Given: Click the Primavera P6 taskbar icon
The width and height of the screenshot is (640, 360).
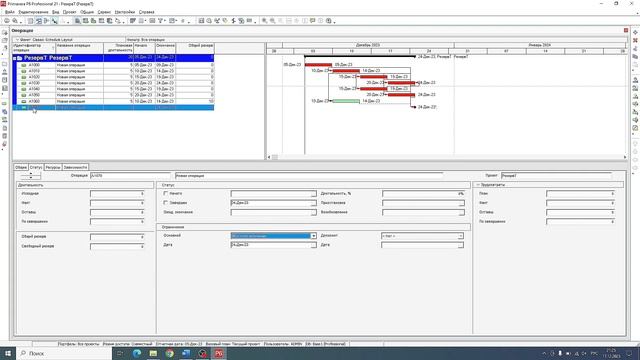Looking at the screenshot, I should click(x=219, y=353).
